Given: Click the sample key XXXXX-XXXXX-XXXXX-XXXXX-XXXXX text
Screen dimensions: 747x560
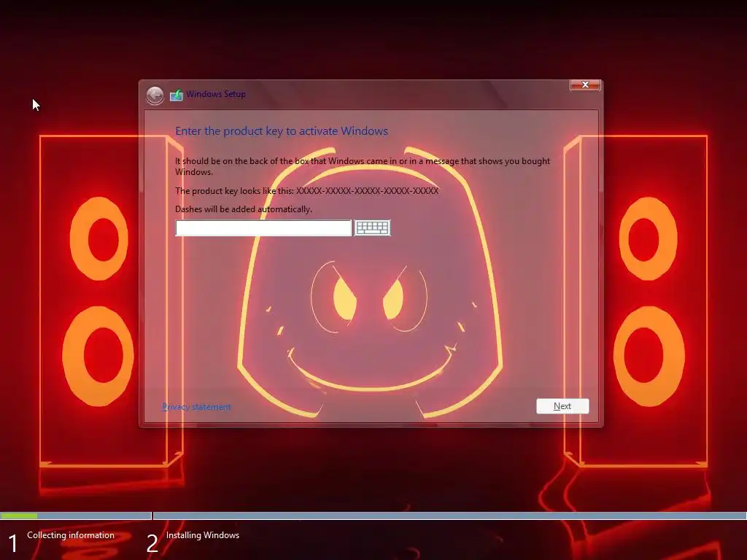Looking at the screenshot, I should (x=368, y=191).
